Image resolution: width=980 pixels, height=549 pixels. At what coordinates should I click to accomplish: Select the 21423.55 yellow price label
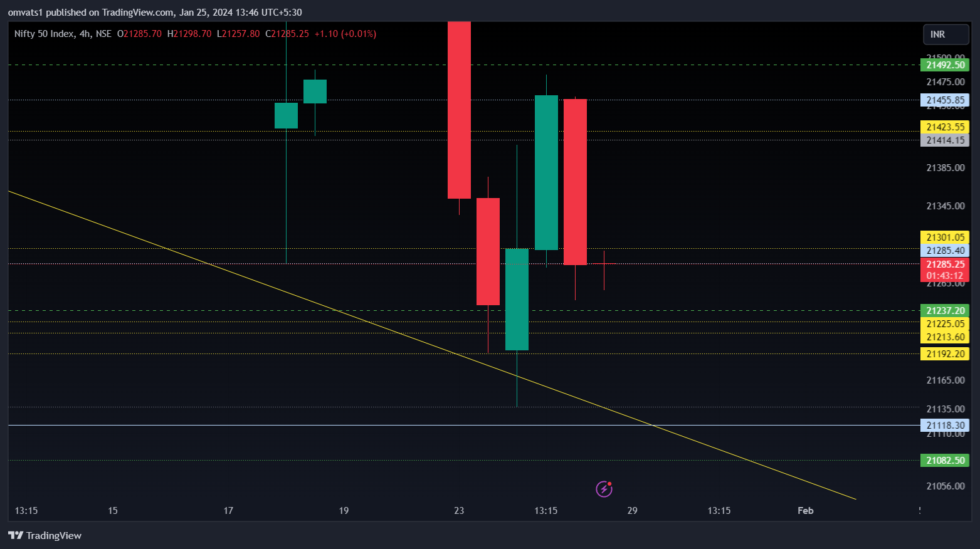point(945,127)
